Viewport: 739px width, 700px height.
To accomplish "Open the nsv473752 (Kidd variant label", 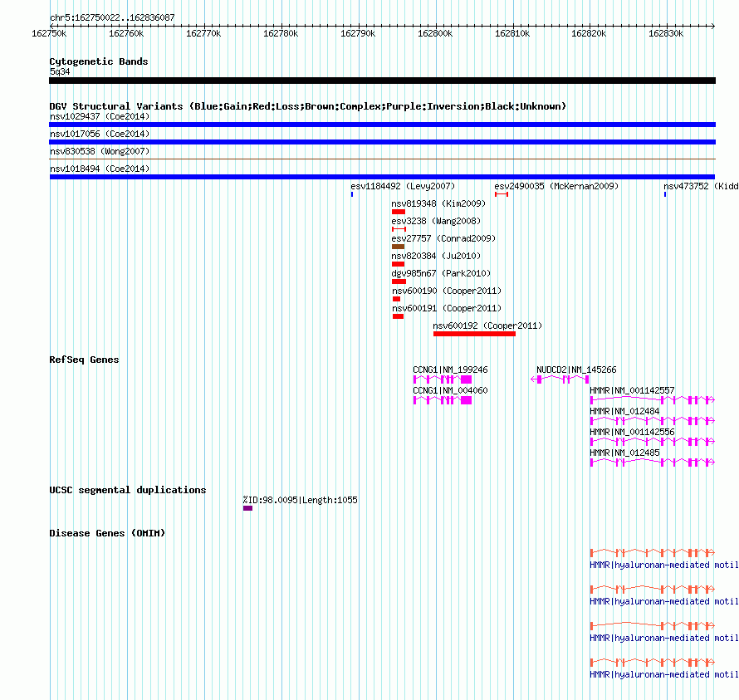I will pos(701,186).
